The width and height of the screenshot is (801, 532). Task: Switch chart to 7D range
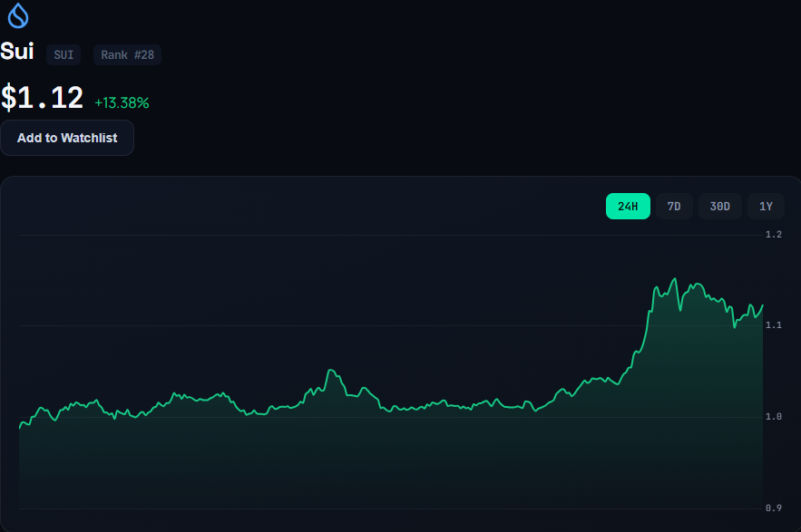click(674, 207)
